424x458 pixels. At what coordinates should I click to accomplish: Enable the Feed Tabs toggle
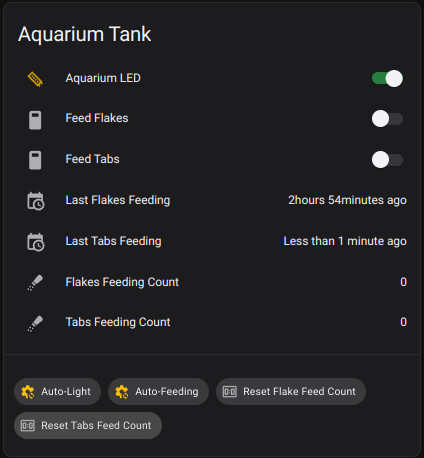(387, 160)
